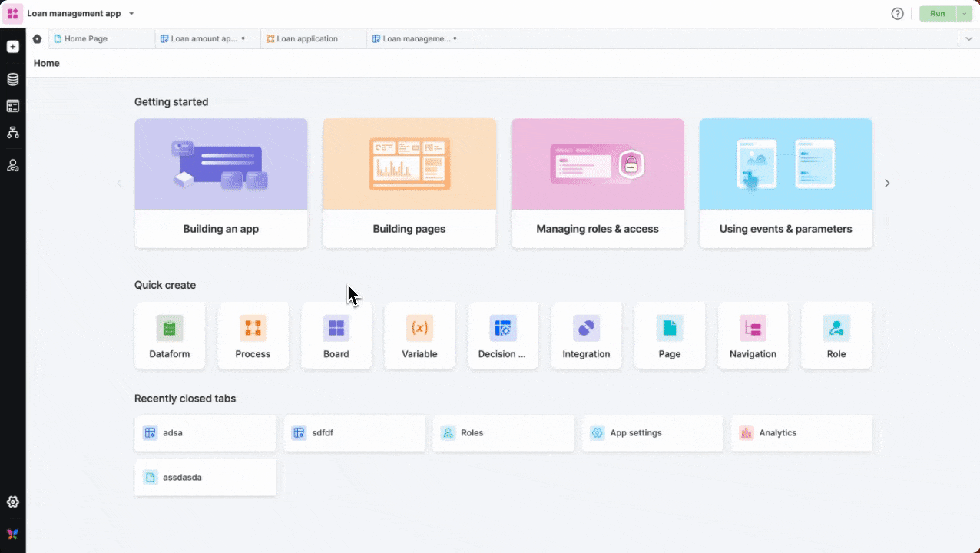Click the butterfly logo at sidebar bottom
Image resolution: width=980 pixels, height=553 pixels.
(x=13, y=534)
